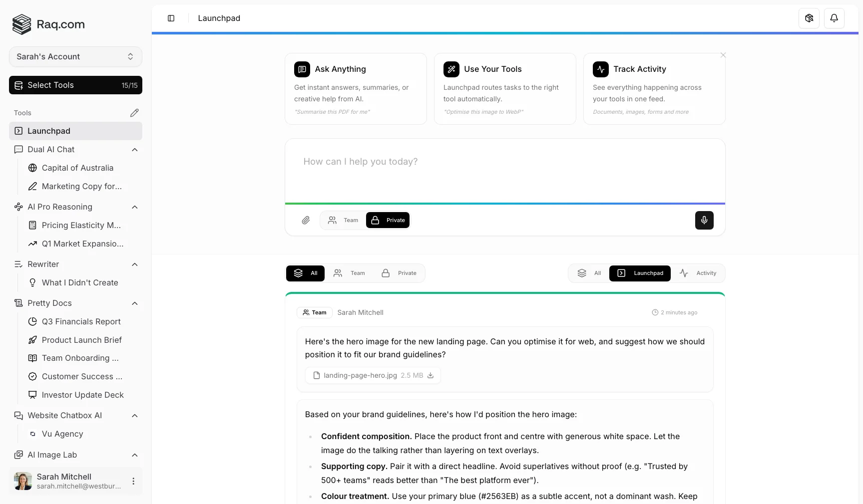Open the notifications bell icon
The image size is (863, 504).
834,18
